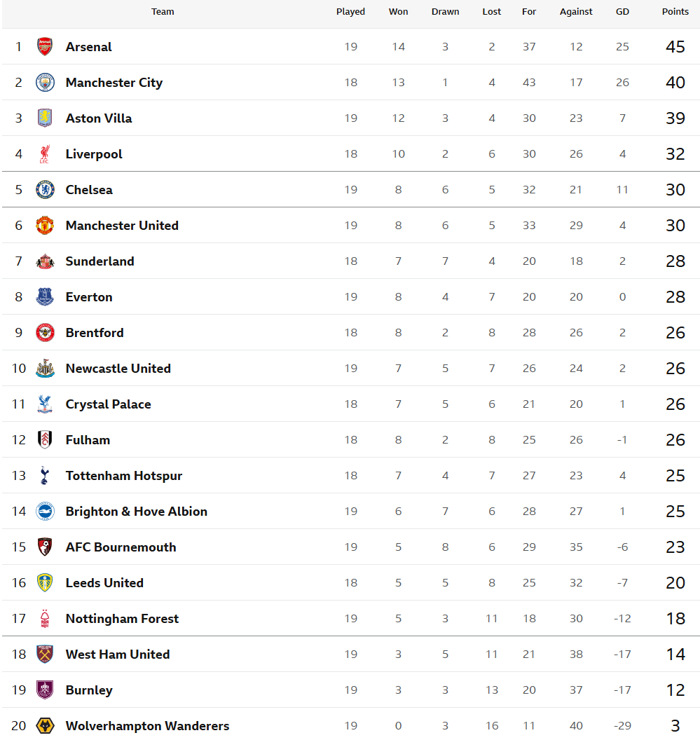Viewport: 700px width, 740px height.
Task: Click the Chelsea crest icon
Action: (x=45, y=190)
